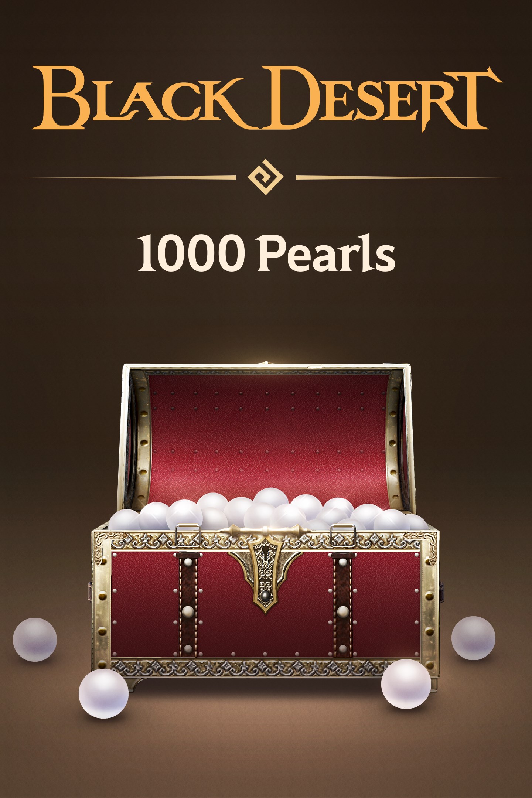Click the bottom-left floor pearl
This screenshot has height=798, width=532.
(x=103, y=693)
